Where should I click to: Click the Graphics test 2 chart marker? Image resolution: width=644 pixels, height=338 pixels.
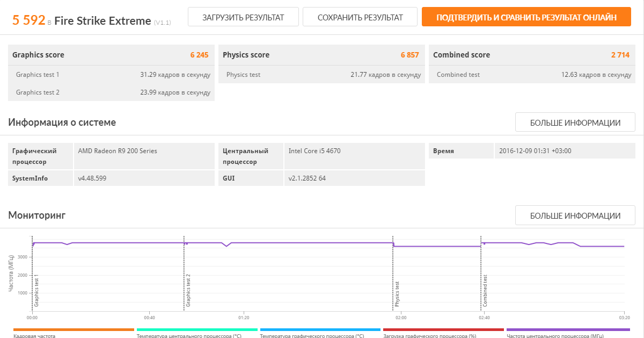[x=188, y=290]
